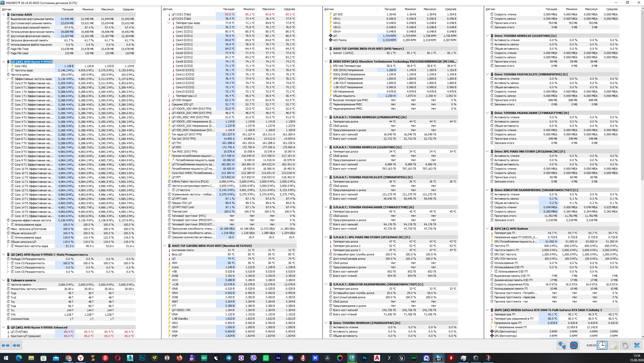Screen dimensions: 644x363
Task: Collapse S.M.A.R.T.: XPG MARS 980 STORM section
Action: pos(326,237)
